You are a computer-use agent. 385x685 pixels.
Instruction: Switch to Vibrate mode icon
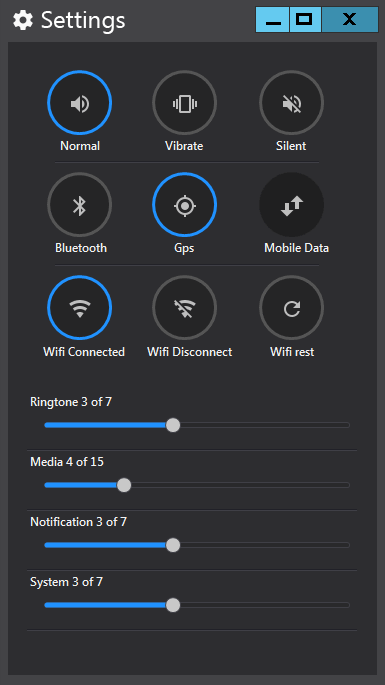(184, 103)
